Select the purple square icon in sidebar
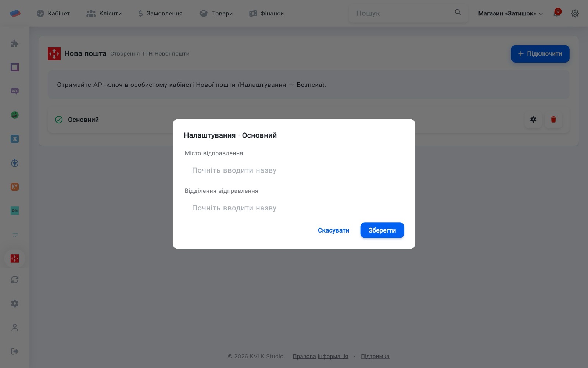The width and height of the screenshot is (588, 368). (x=15, y=67)
